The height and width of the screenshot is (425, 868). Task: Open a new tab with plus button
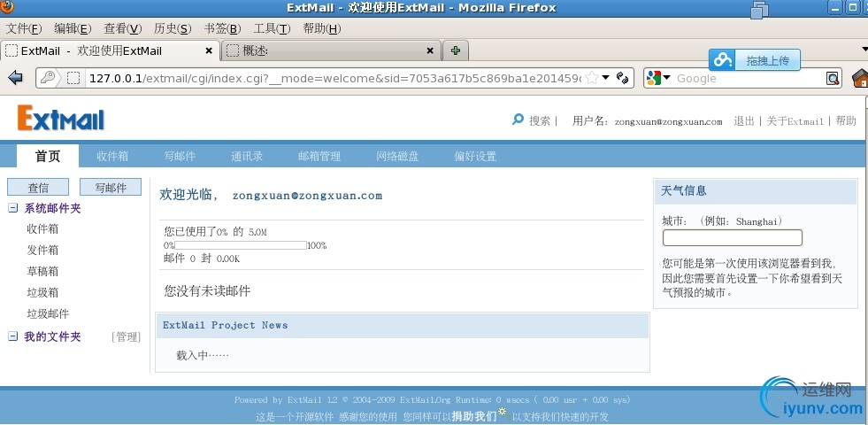(x=456, y=50)
